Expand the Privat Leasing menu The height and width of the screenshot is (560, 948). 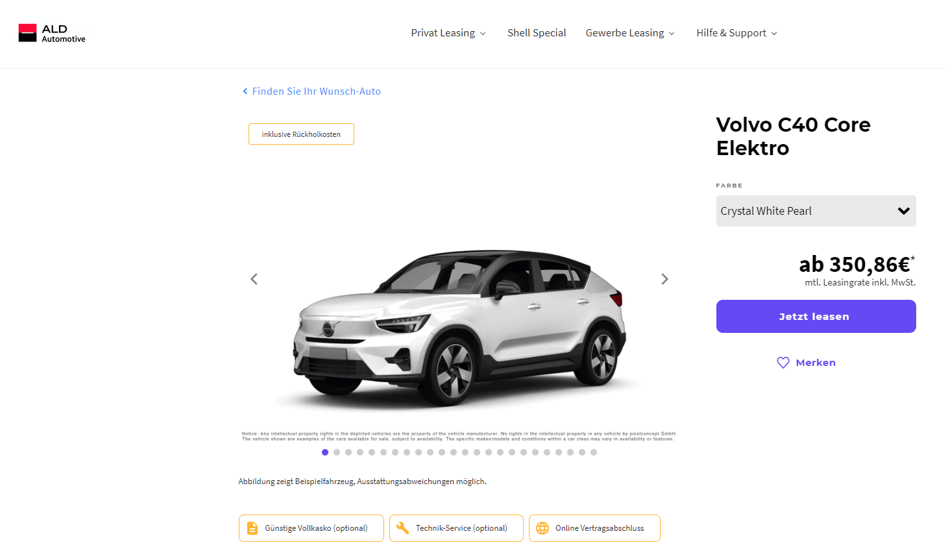pos(448,33)
